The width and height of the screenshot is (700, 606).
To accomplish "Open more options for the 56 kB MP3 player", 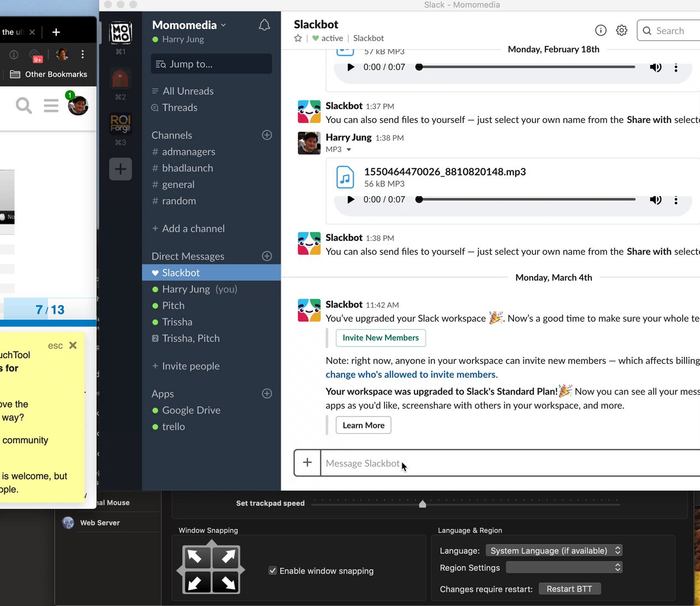I will coord(676,199).
